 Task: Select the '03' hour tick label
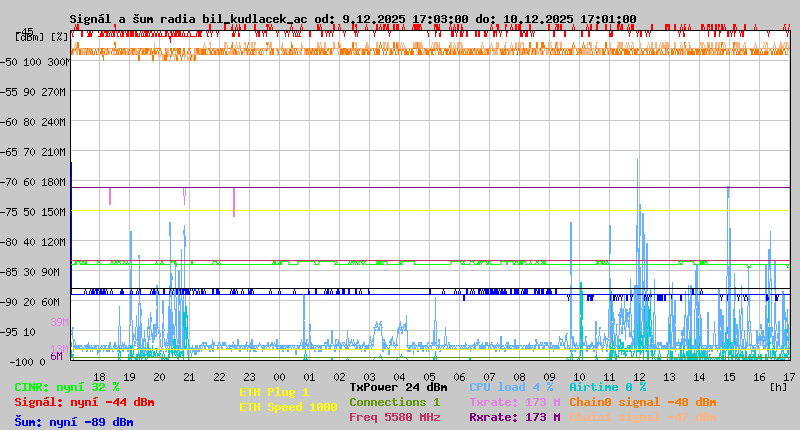point(369,377)
